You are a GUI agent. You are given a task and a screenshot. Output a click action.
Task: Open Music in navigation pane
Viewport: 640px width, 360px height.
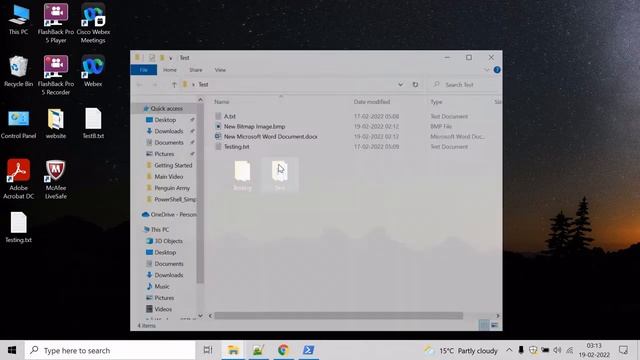coord(162,287)
